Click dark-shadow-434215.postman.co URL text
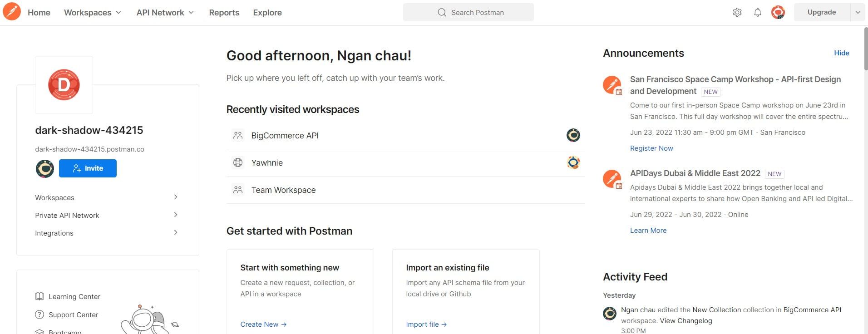Image resolution: width=868 pixels, height=334 pixels. pos(89,149)
